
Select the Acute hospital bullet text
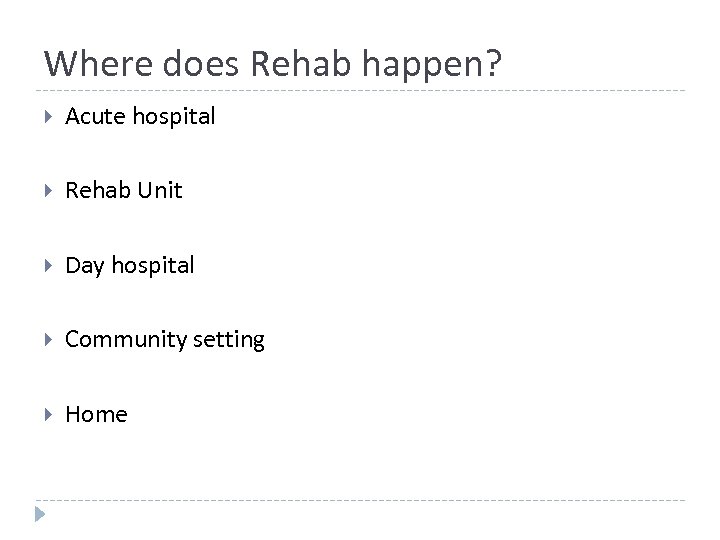click(140, 117)
